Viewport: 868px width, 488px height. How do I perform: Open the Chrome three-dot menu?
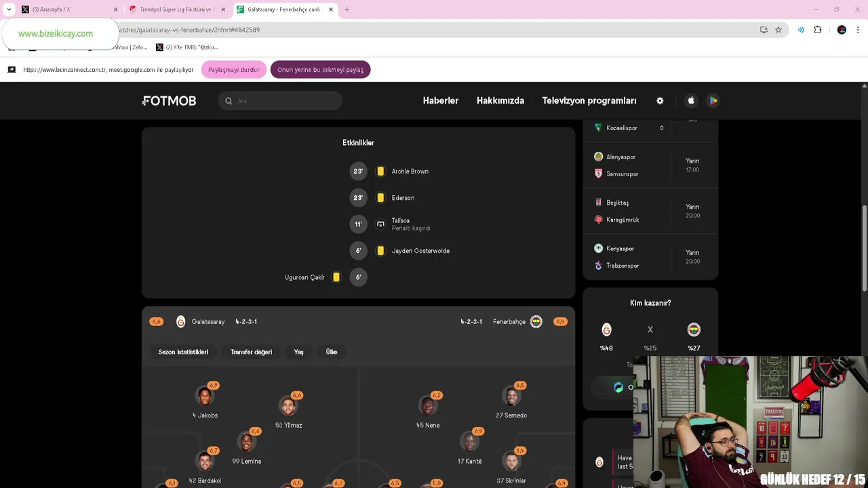(859, 30)
